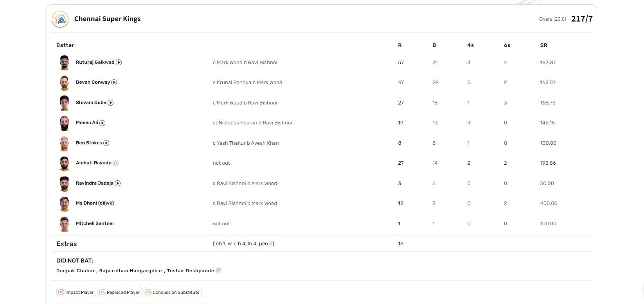Image resolution: width=644 pixels, height=304 pixels.
Task: Select the Impact Player legend chip
Action: coord(76,292)
